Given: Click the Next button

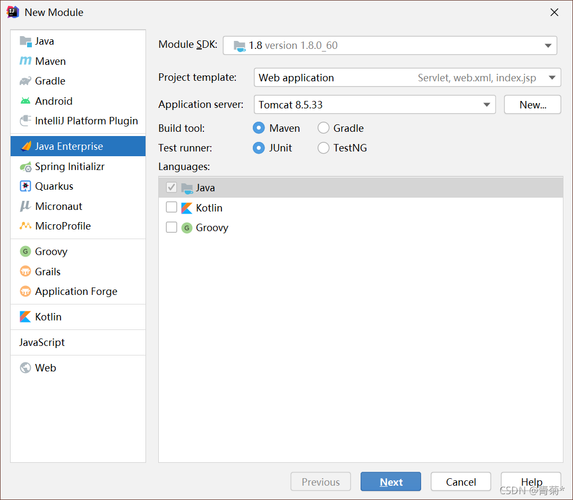Looking at the screenshot, I should pyautogui.click(x=391, y=482).
